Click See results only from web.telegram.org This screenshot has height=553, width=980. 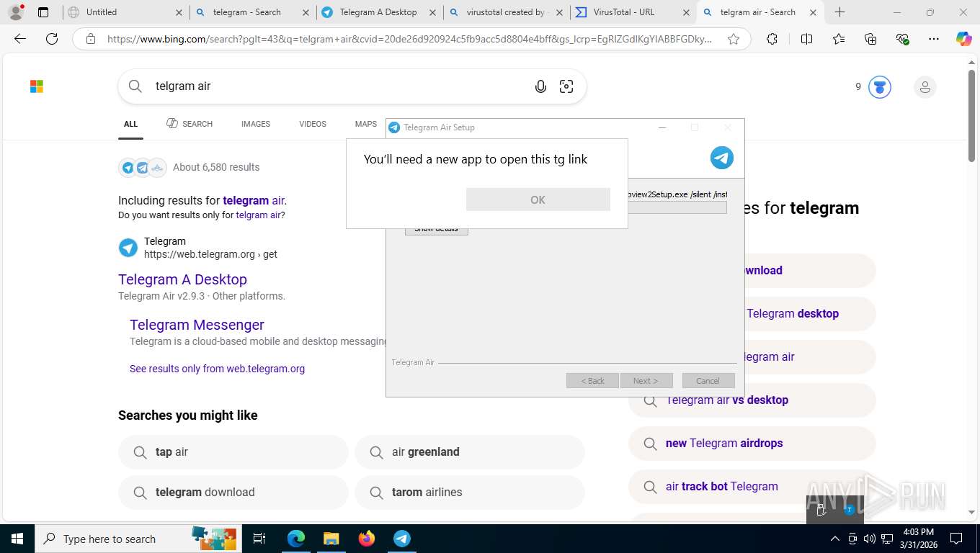point(217,369)
